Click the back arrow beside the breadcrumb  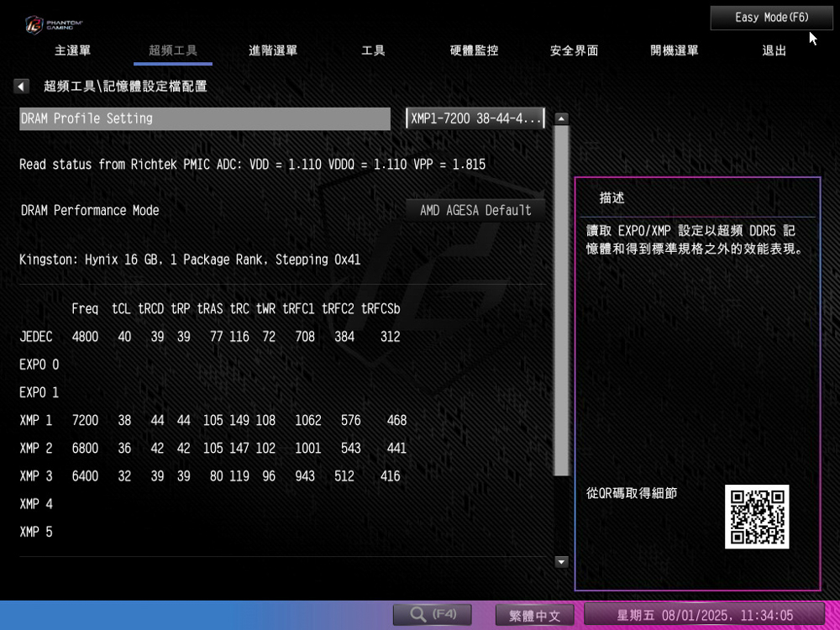click(x=22, y=87)
